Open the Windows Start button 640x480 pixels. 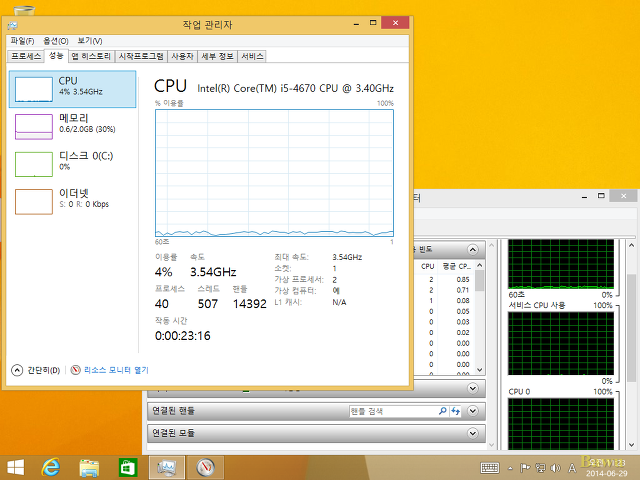[x=16, y=467]
